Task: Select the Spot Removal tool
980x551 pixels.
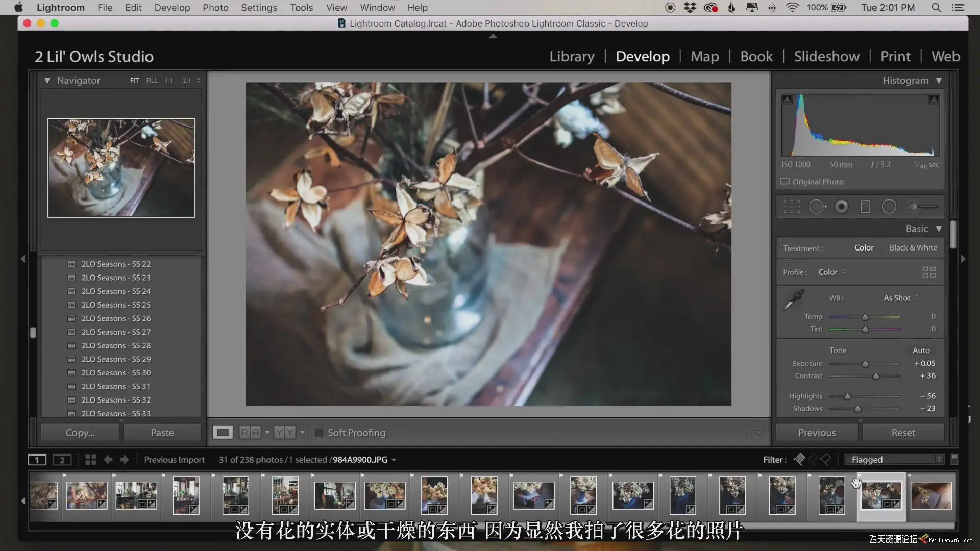Action: (x=817, y=207)
